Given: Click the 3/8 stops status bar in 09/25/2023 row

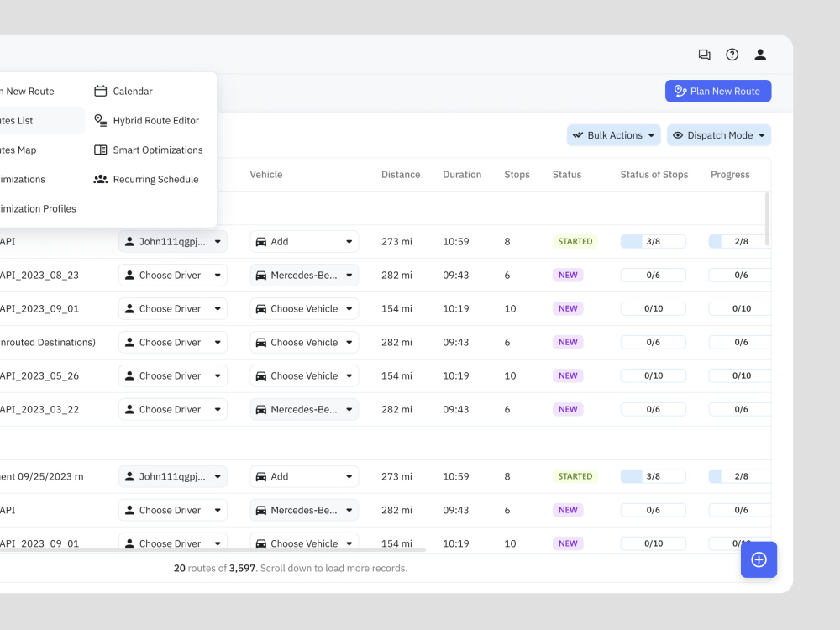Looking at the screenshot, I should [653, 477].
